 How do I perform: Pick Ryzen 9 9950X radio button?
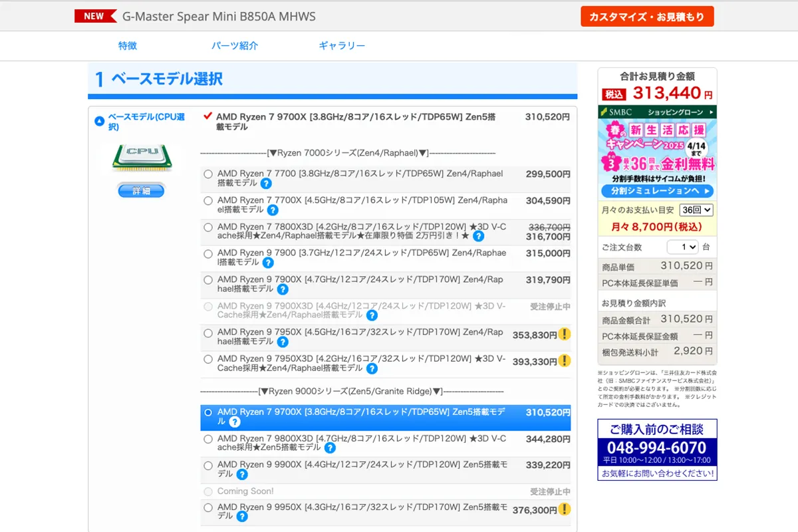point(209,507)
